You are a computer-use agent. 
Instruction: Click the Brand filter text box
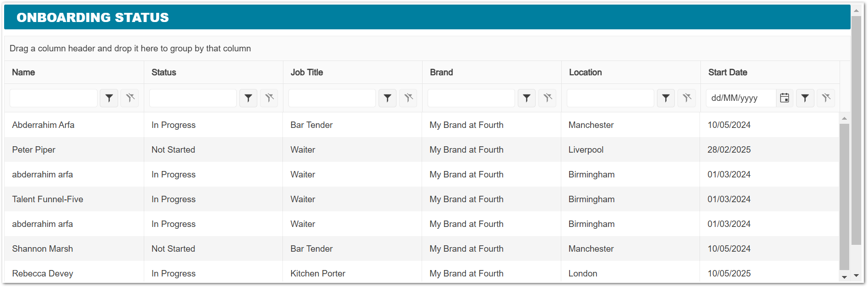point(471,98)
